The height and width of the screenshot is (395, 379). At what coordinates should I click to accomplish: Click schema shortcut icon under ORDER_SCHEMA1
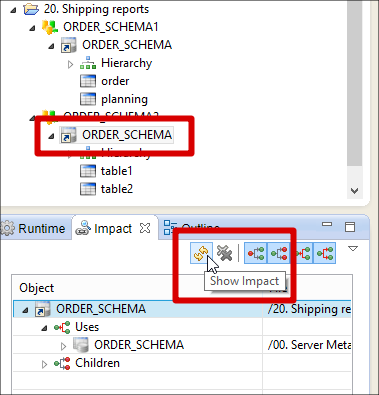coord(69,45)
